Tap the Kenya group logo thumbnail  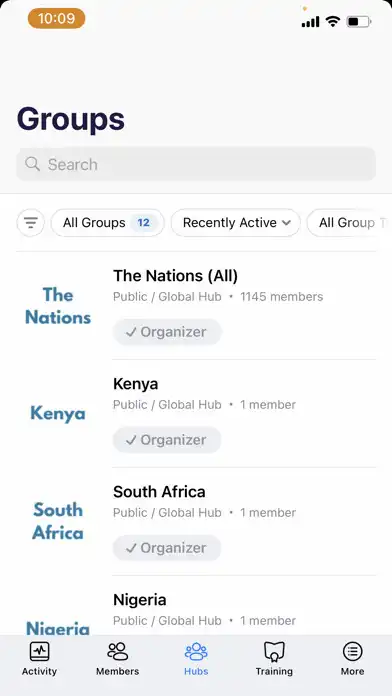(58, 414)
